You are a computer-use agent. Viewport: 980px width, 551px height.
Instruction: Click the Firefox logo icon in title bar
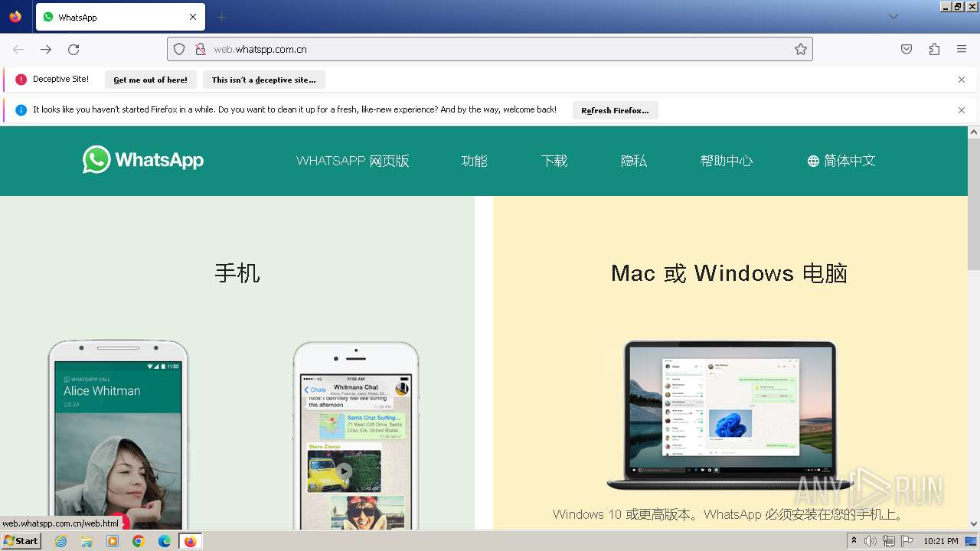(x=15, y=16)
